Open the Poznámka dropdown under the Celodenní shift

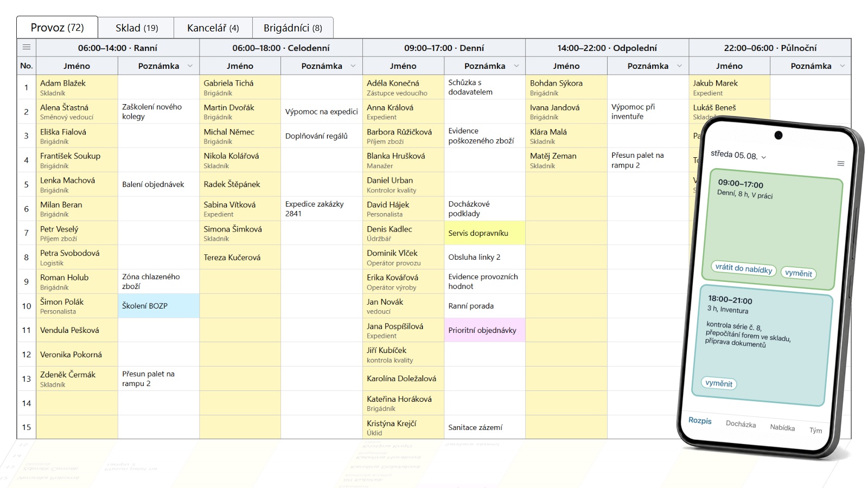(353, 66)
